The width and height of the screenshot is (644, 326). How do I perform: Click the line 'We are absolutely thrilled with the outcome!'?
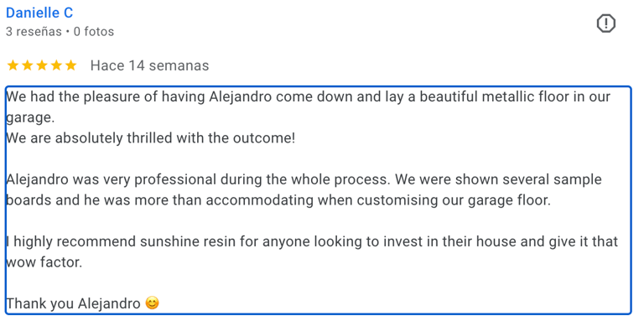(x=151, y=138)
